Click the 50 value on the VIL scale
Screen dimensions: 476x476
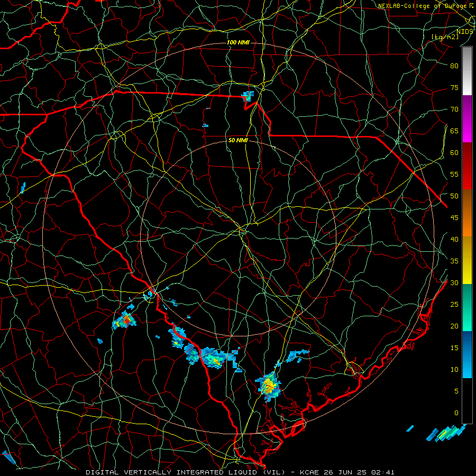[x=454, y=196]
